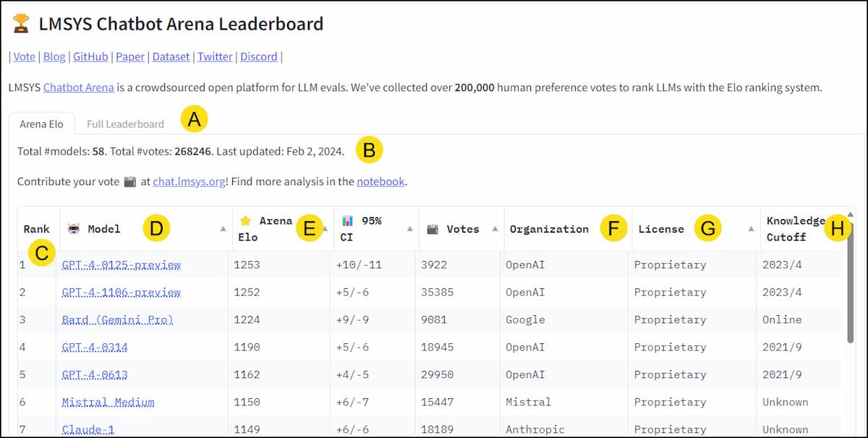Open the Dataset link
This screenshot has height=438, width=868.
pos(171,56)
